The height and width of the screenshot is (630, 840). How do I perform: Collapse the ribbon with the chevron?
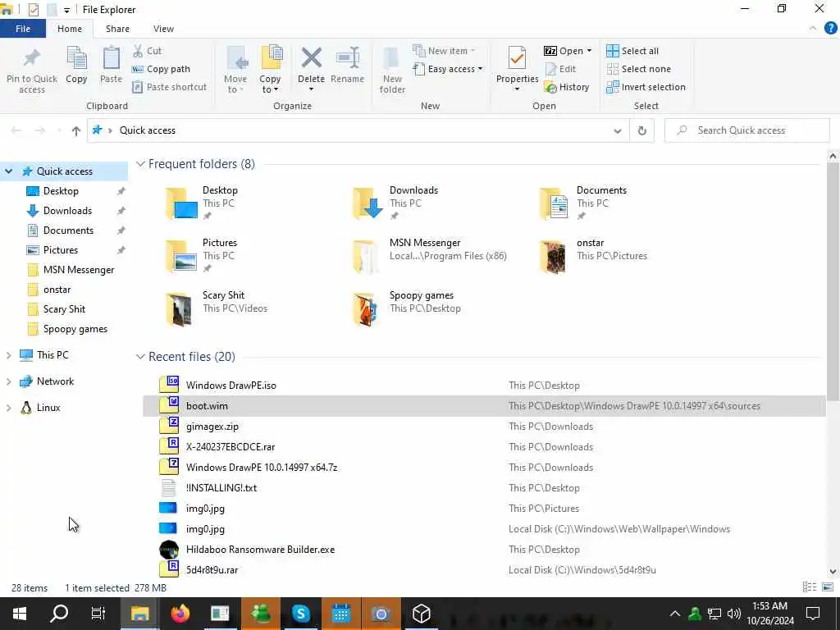(x=813, y=29)
